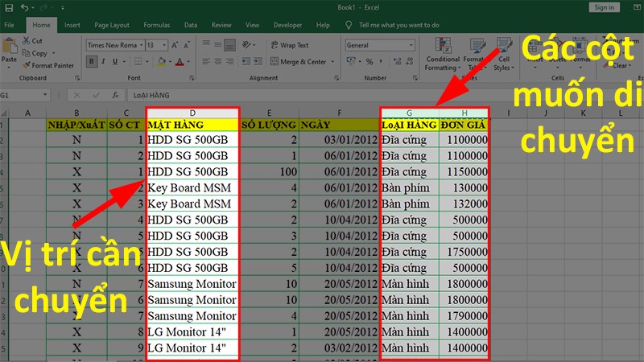Toggle the Bottom Align icon
The height and width of the screenshot is (362, 644).
[x=229, y=45]
